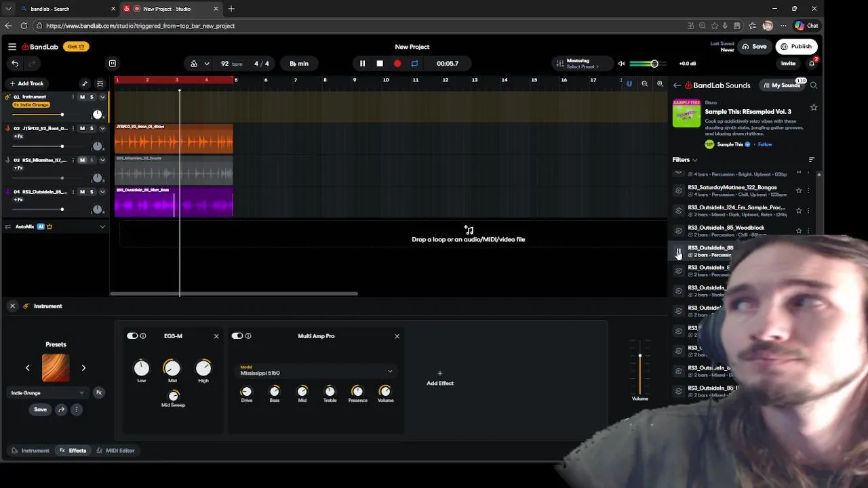Image resolution: width=868 pixels, height=488 pixels.
Task: Click the clear Fx icon beside preset dropdown
Action: [99, 392]
